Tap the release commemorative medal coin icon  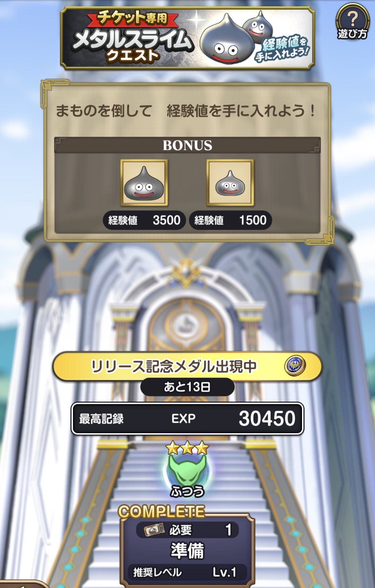pyautogui.click(x=295, y=366)
